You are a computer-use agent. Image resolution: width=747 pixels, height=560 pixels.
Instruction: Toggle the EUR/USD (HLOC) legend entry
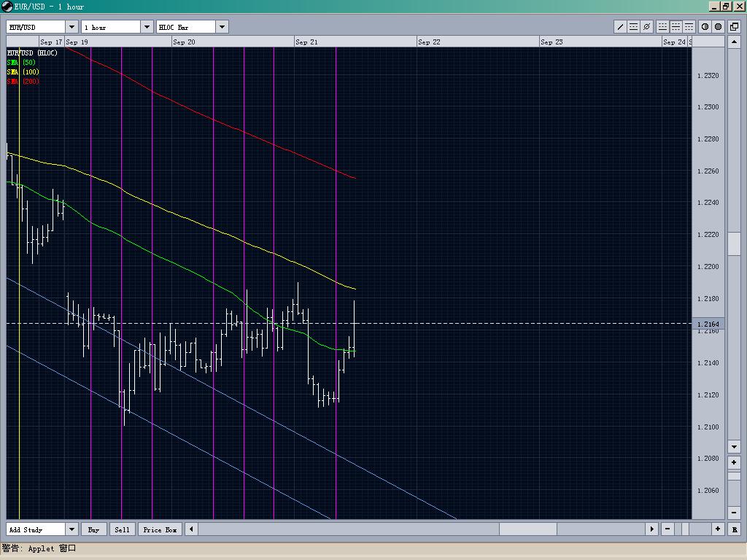[x=33, y=52]
